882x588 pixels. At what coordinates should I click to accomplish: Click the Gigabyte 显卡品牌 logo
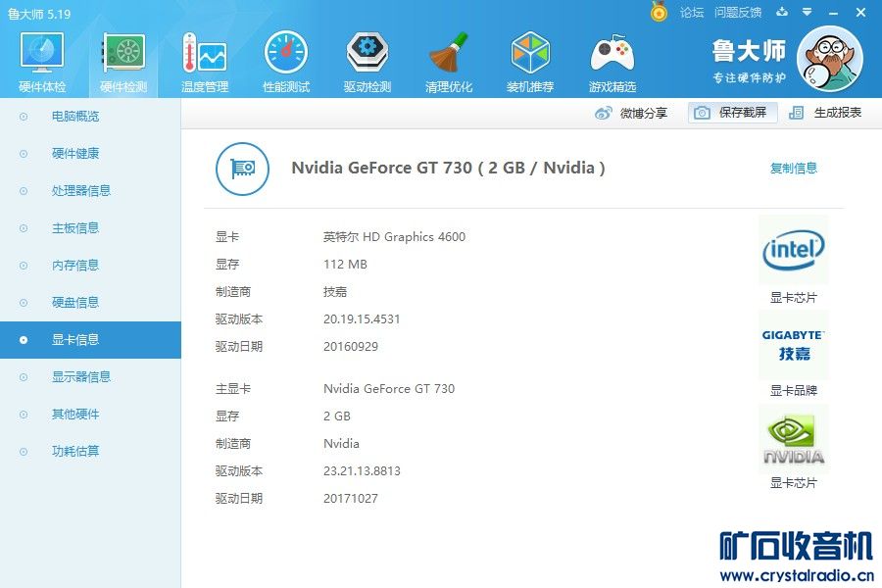[793, 345]
